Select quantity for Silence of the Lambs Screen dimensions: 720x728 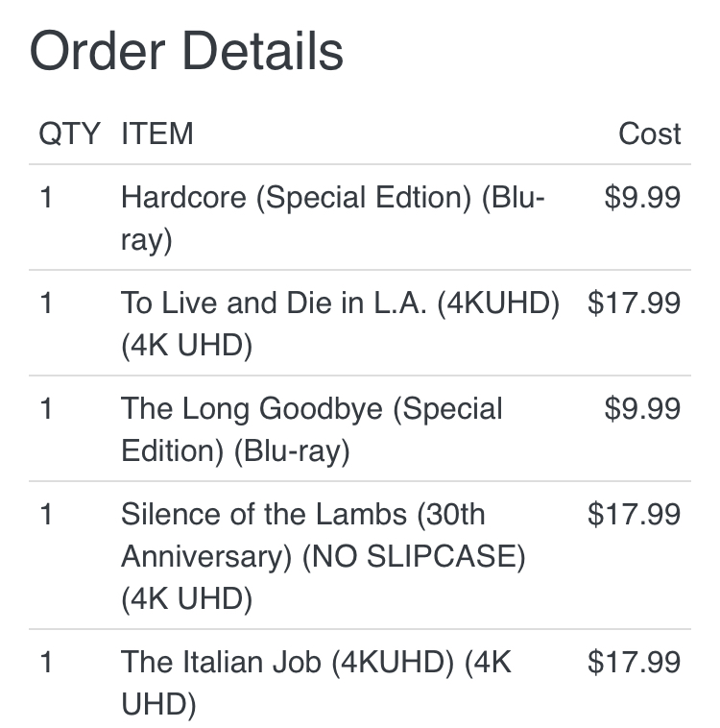(47, 515)
